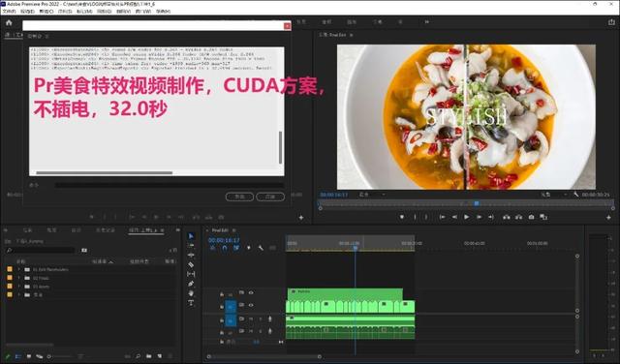Toggle snap magnet in timeline
The image size is (620, 364).
click(225, 248)
